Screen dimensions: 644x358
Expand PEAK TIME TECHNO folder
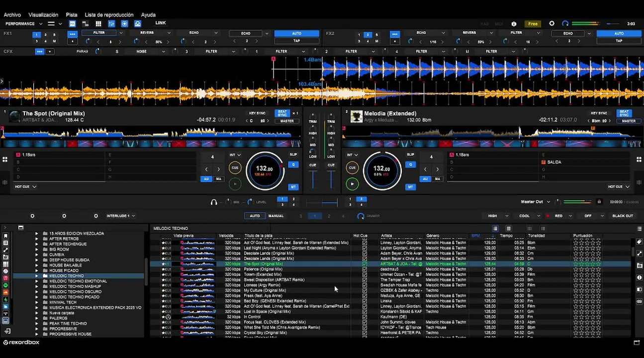(x=36, y=323)
